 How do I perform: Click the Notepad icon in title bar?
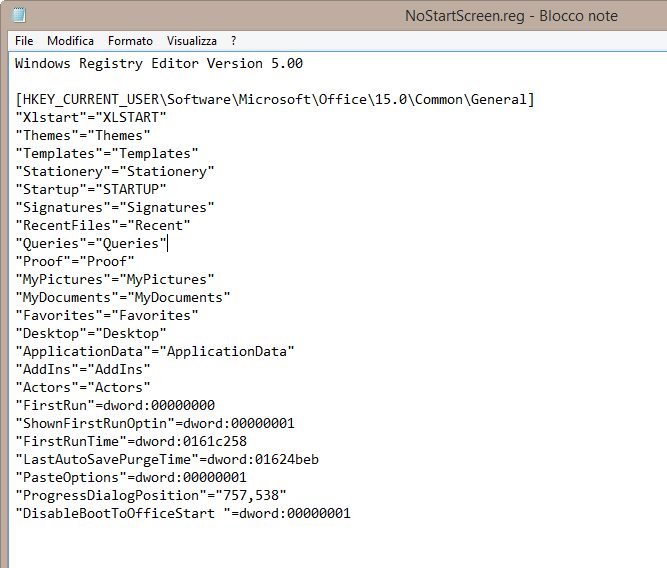(x=19, y=15)
